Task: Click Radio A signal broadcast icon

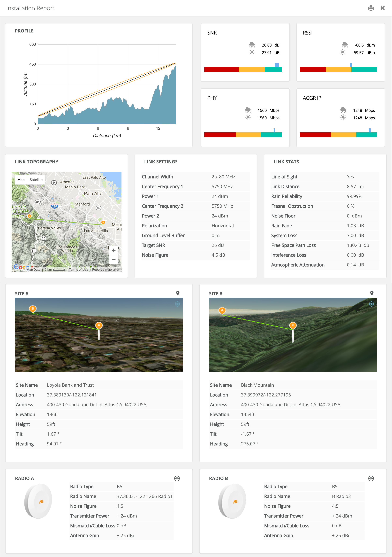Action: point(177,478)
